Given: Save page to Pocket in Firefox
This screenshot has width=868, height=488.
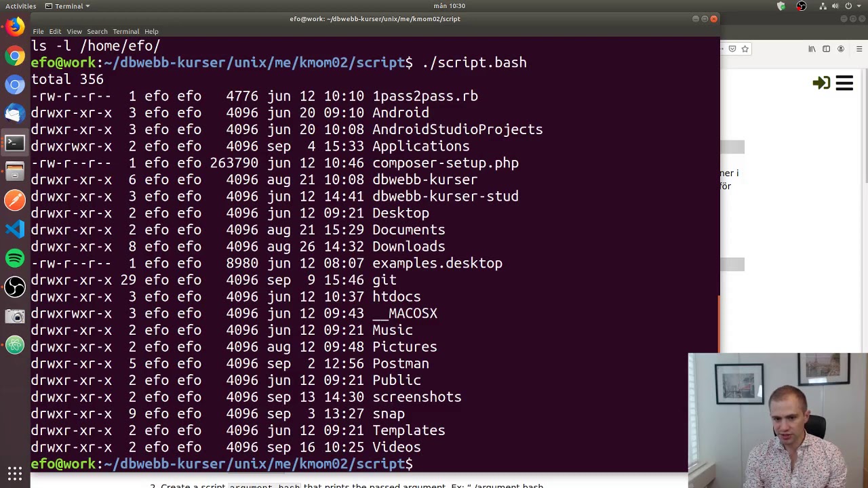Looking at the screenshot, I should point(732,49).
